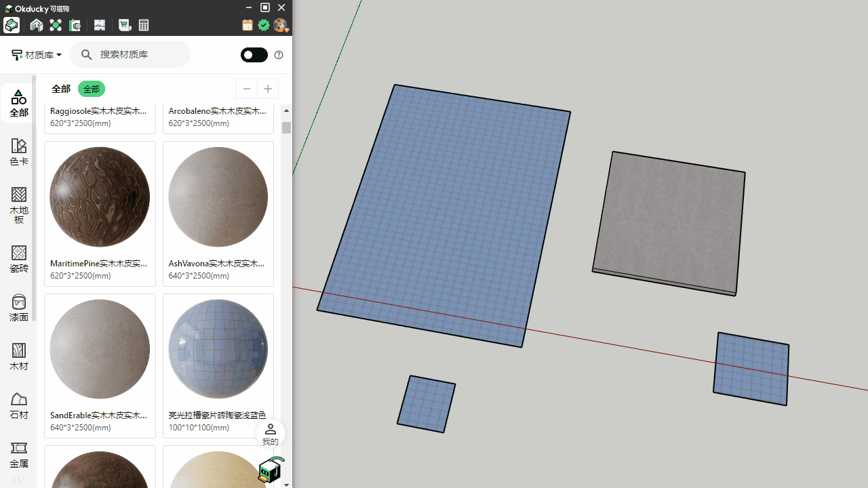Click the green four-dot component icon

(x=56, y=25)
